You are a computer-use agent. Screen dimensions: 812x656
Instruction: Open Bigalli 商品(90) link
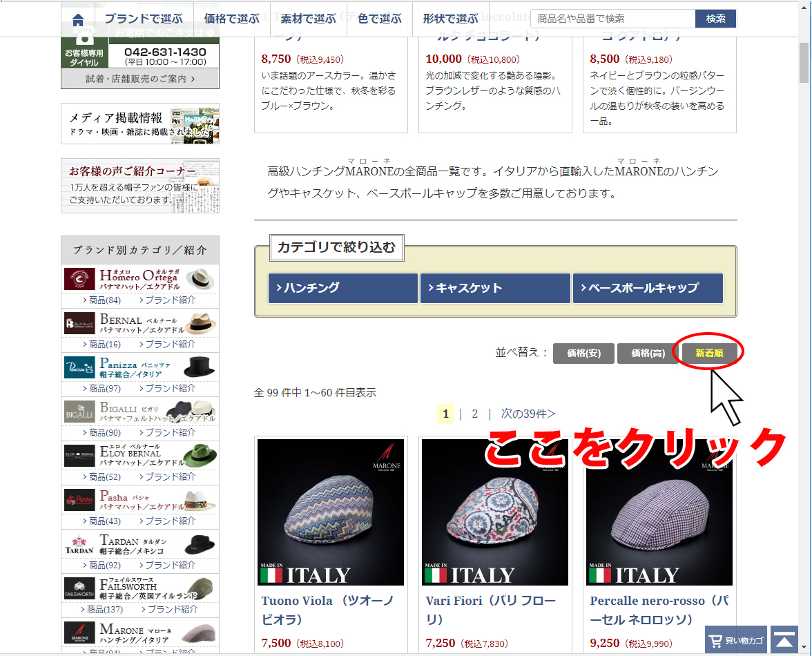pyautogui.click(x=101, y=432)
